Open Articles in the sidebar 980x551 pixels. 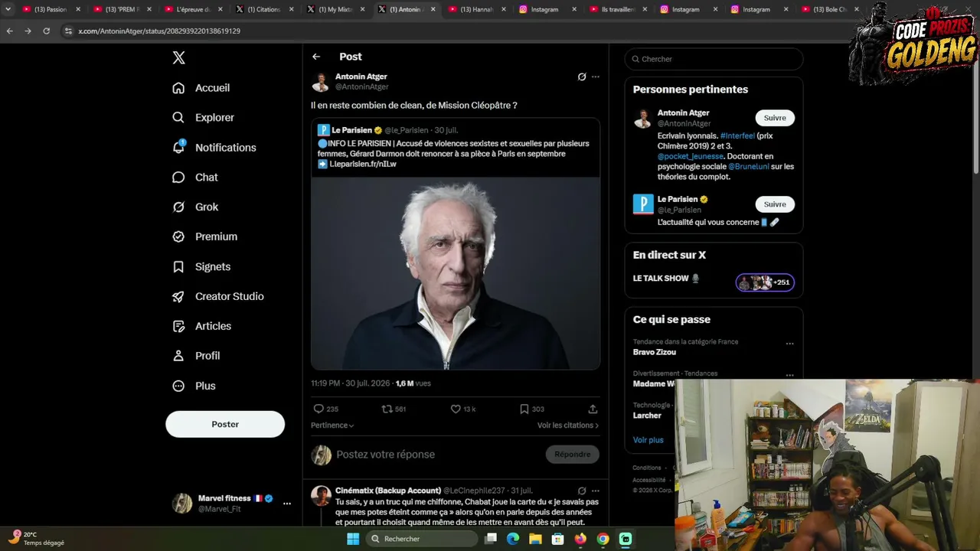202,326
